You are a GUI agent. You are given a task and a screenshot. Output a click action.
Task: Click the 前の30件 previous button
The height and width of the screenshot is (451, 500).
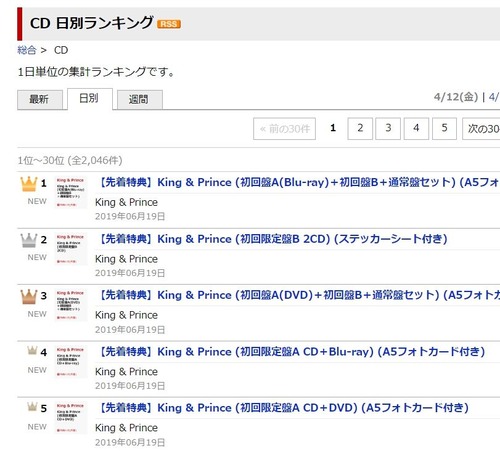point(284,128)
